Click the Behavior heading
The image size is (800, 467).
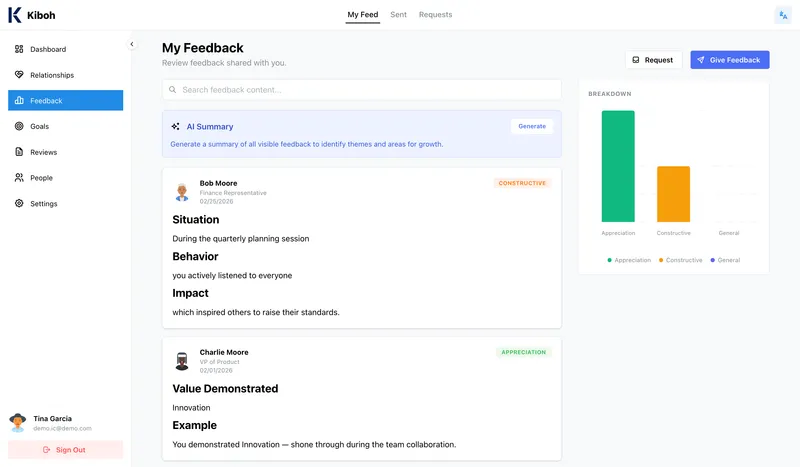pyautogui.click(x=195, y=256)
